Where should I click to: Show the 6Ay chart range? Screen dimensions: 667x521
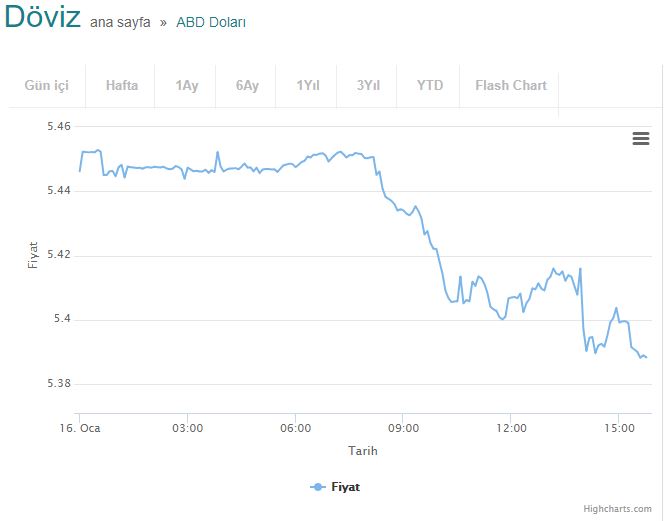(247, 86)
